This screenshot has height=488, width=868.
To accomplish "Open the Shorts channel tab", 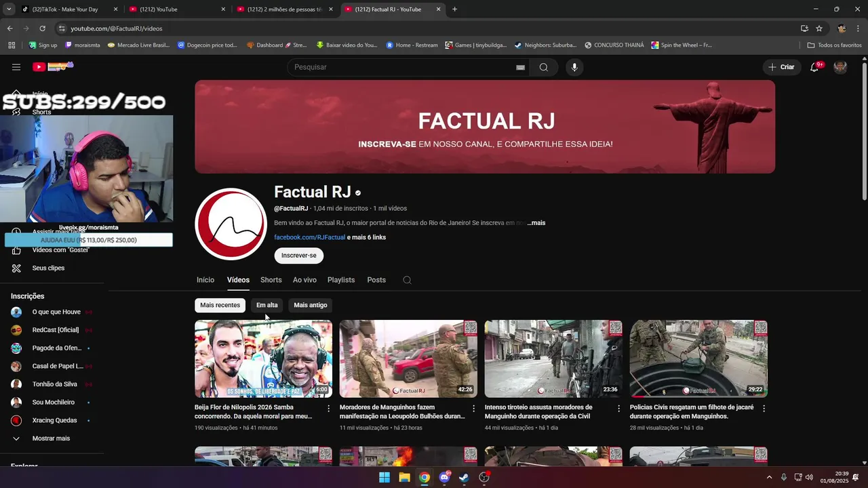I will pyautogui.click(x=271, y=280).
